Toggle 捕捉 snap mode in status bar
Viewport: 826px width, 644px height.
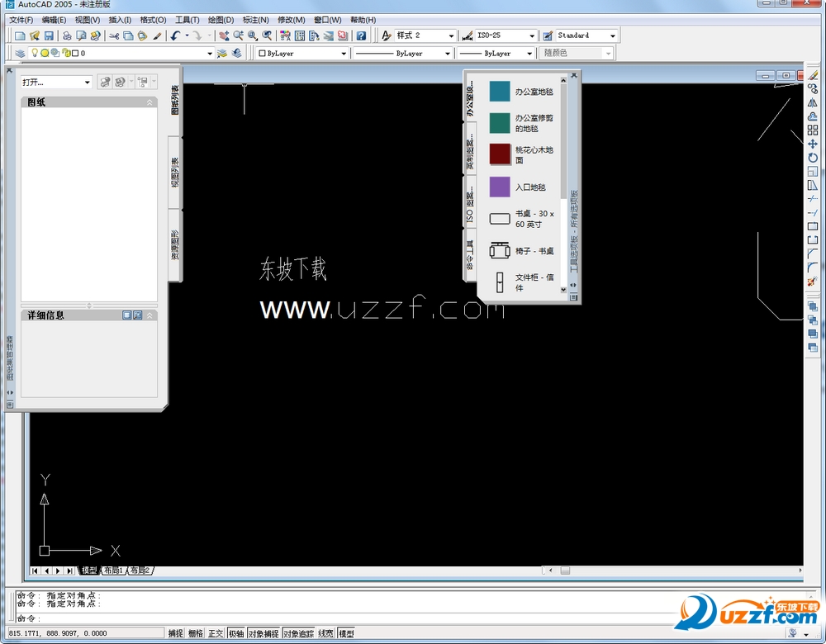click(175, 633)
